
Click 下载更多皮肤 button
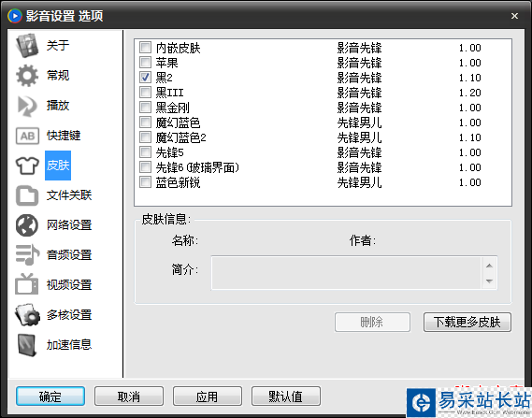(x=467, y=322)
